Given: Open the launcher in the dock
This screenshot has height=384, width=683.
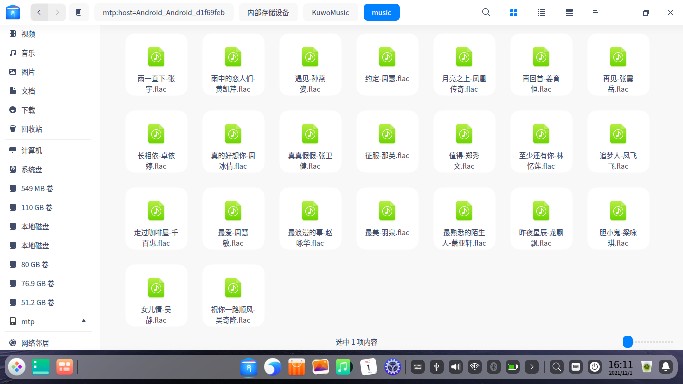Looking at the screenshot, I should click(17, 367).
